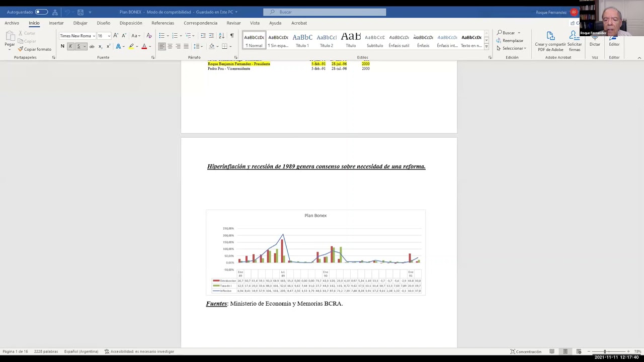
Task: Switch to the Diseño ribbon tab
Action: [x=104, y=23]
